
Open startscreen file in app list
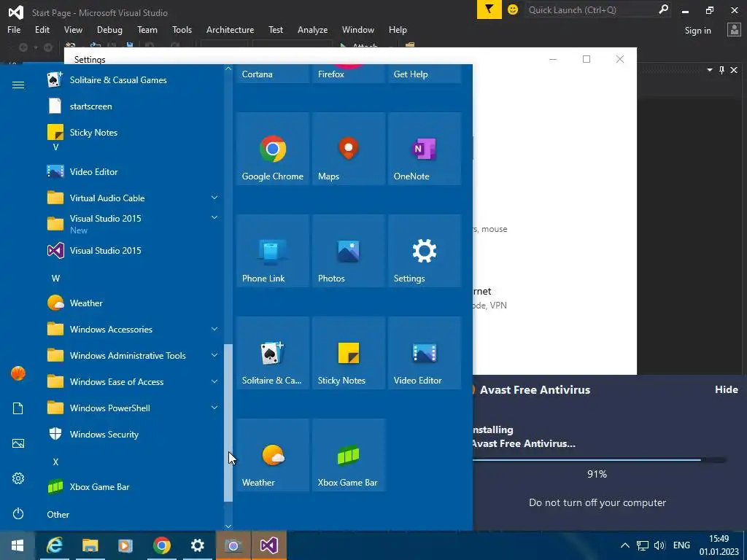click(133, 106)
